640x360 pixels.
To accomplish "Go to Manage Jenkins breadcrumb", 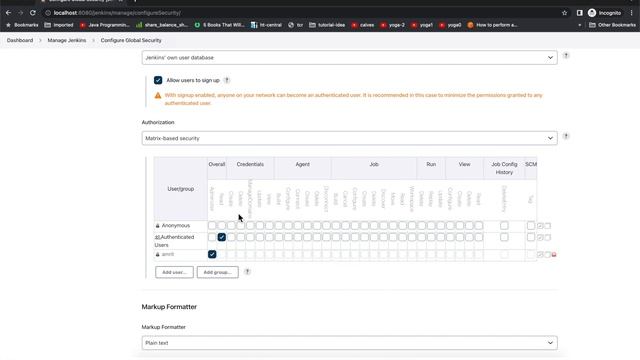I will (67, 40).
